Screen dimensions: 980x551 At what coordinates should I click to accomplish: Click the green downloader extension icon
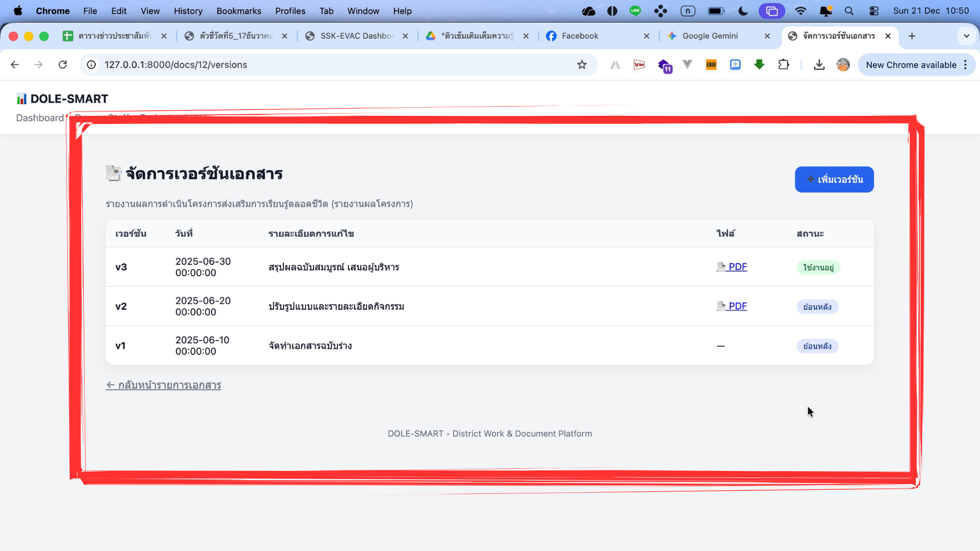(x=759, y=64)
